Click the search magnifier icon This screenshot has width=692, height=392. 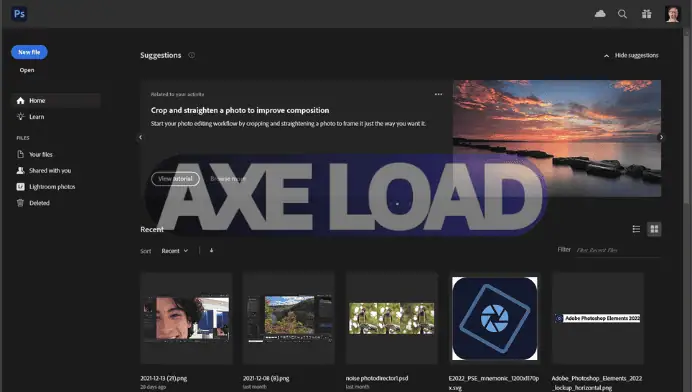[x=622, y=14]
